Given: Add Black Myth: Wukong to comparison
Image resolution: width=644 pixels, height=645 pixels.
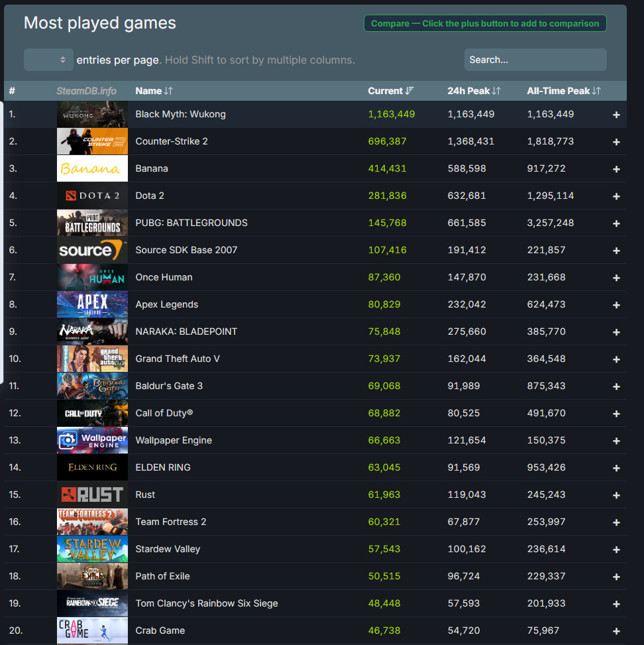Looking at the screenshot, I should 616,113.
